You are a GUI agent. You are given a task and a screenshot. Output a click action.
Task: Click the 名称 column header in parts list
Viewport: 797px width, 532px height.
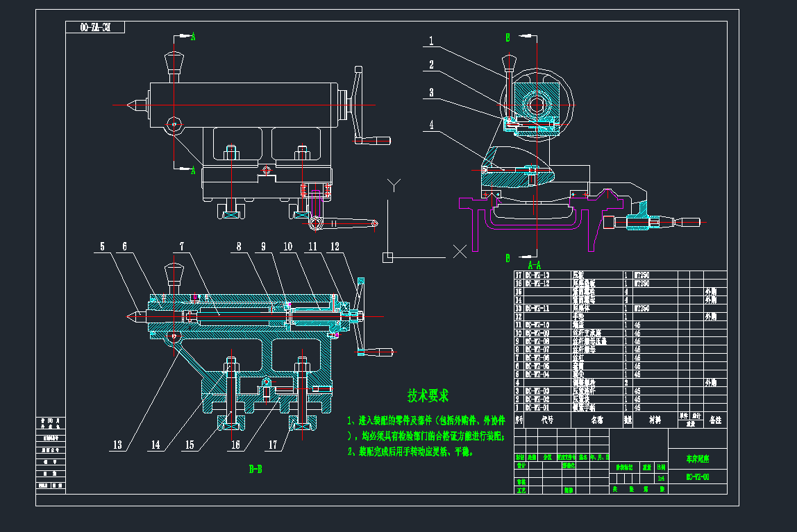(x=596, y=420)
